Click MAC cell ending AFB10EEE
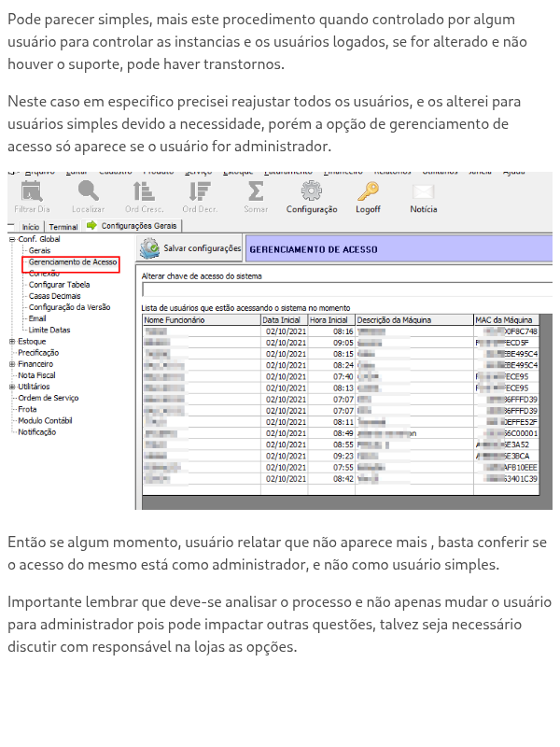This screenshot has width=560, height=747. pyautogui.click(x=506, y=468)
